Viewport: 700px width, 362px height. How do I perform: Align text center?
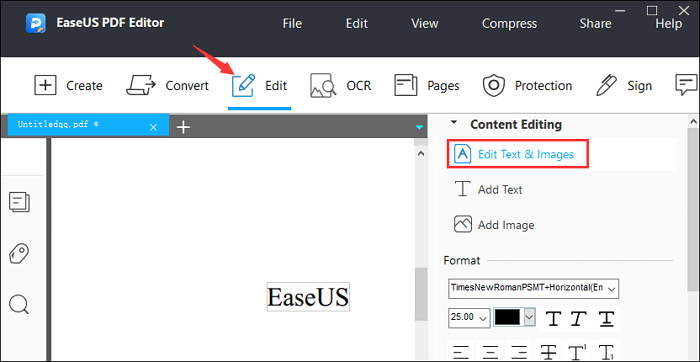tap(490, 353)
